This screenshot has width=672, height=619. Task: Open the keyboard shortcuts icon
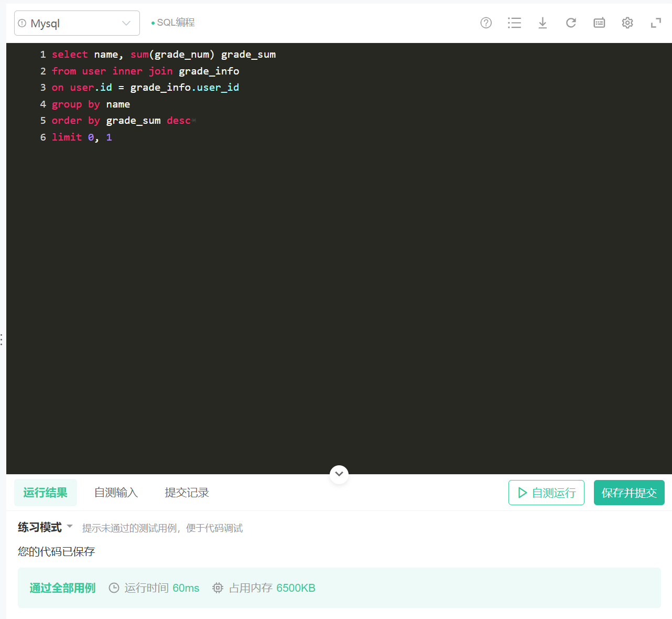point(599,23)
